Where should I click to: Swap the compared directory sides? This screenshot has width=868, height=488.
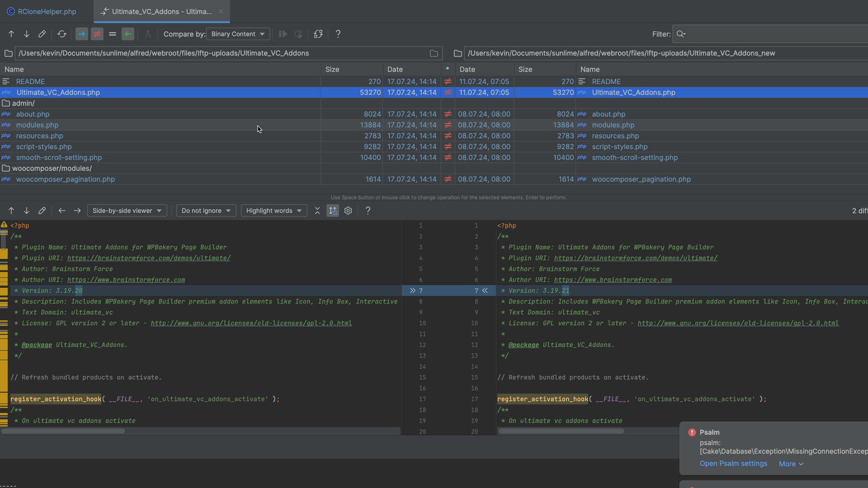click(319, 34)
